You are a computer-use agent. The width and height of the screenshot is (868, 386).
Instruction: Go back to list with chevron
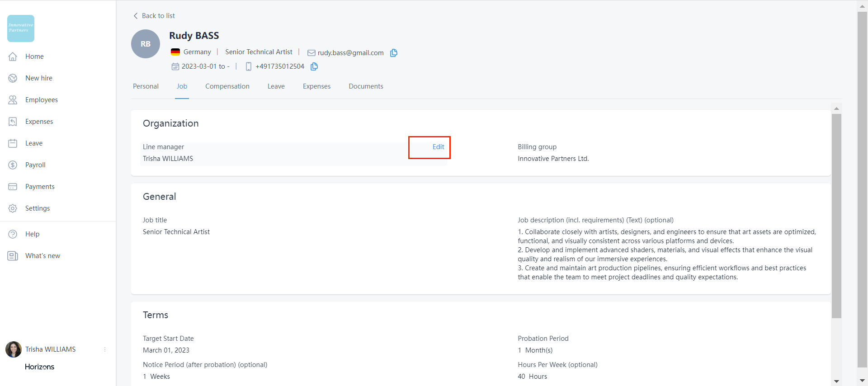(136, 16)
